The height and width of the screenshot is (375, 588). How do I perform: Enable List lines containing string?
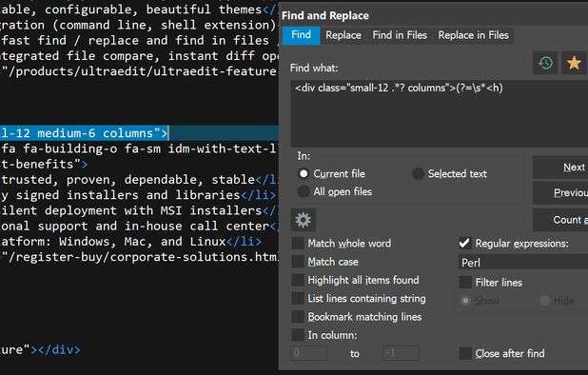[298, 298]
